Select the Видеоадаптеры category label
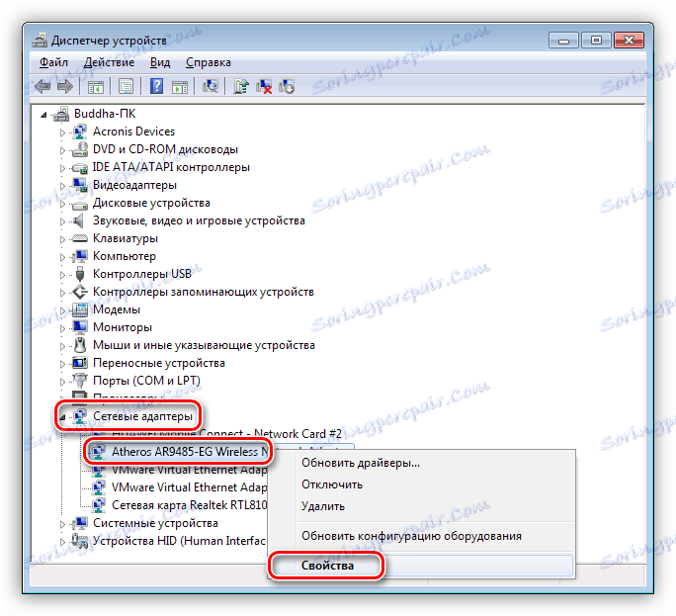676x616 pixels. [135, 185]
